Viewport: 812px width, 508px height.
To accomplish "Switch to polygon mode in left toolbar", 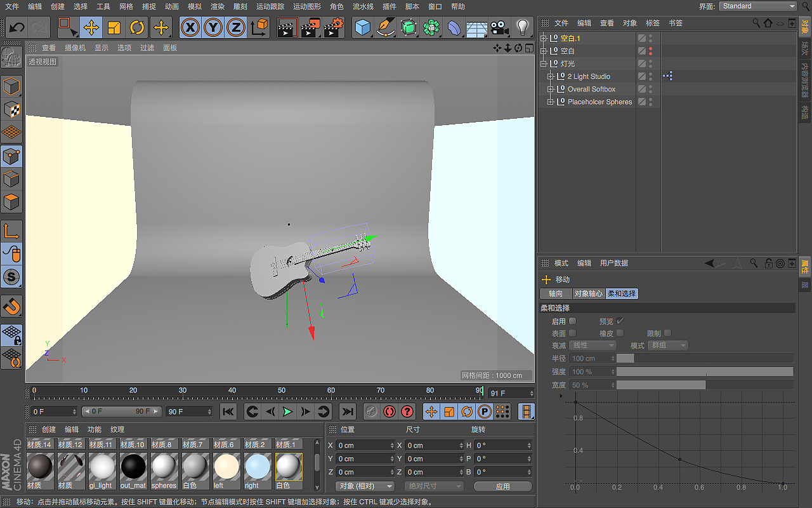I will pyautogui.click(x=12, y=203).
